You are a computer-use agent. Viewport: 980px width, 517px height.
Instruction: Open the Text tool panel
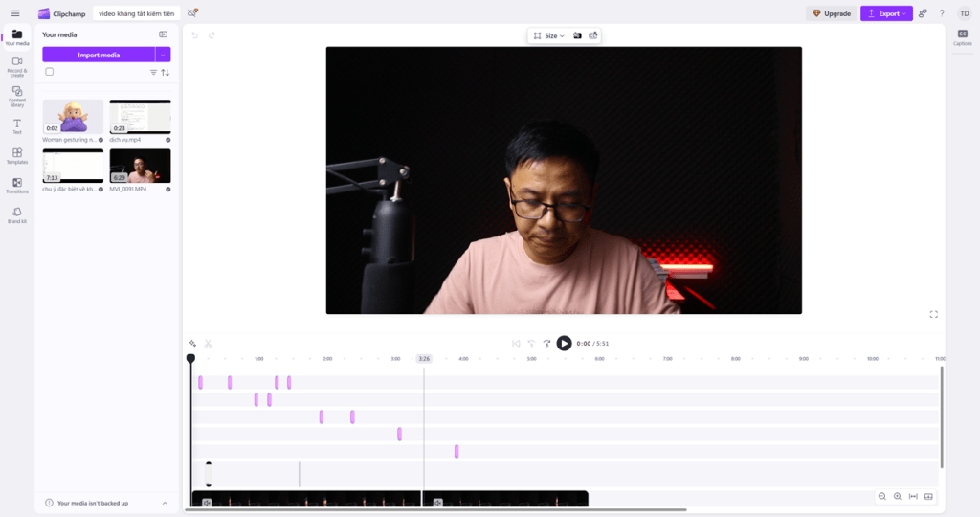pos(16,125)
